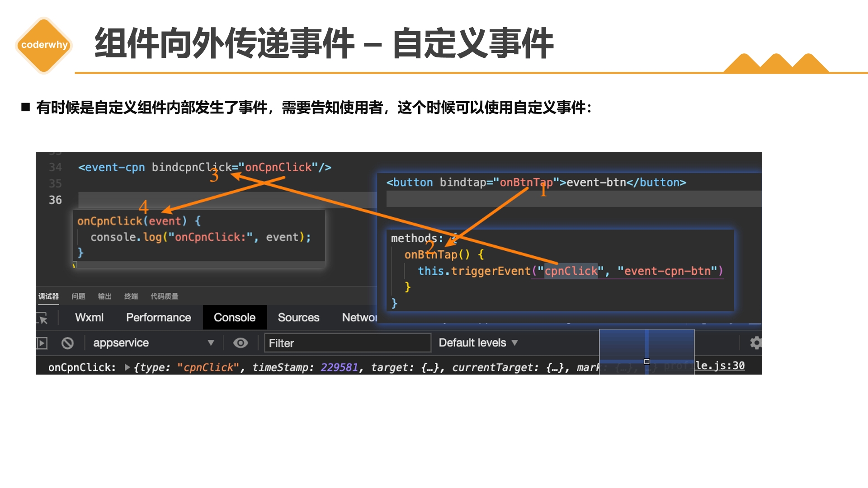Click the console Filter input field

pos(347,343)
